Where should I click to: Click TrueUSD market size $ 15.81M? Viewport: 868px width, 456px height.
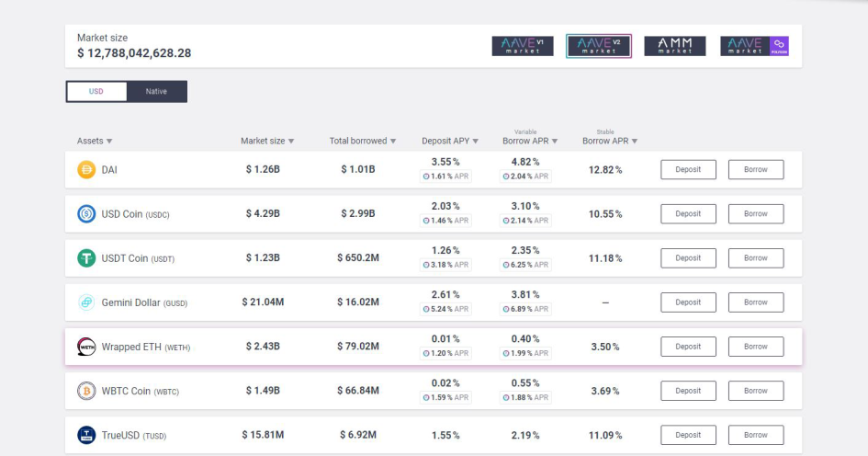[263, 435]
